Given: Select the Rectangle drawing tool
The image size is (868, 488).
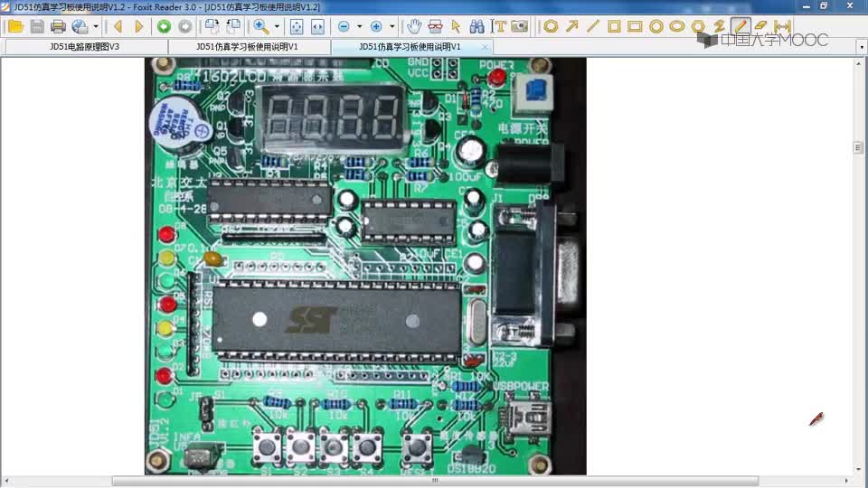Looking at the screenshot, I should [635, 26].
